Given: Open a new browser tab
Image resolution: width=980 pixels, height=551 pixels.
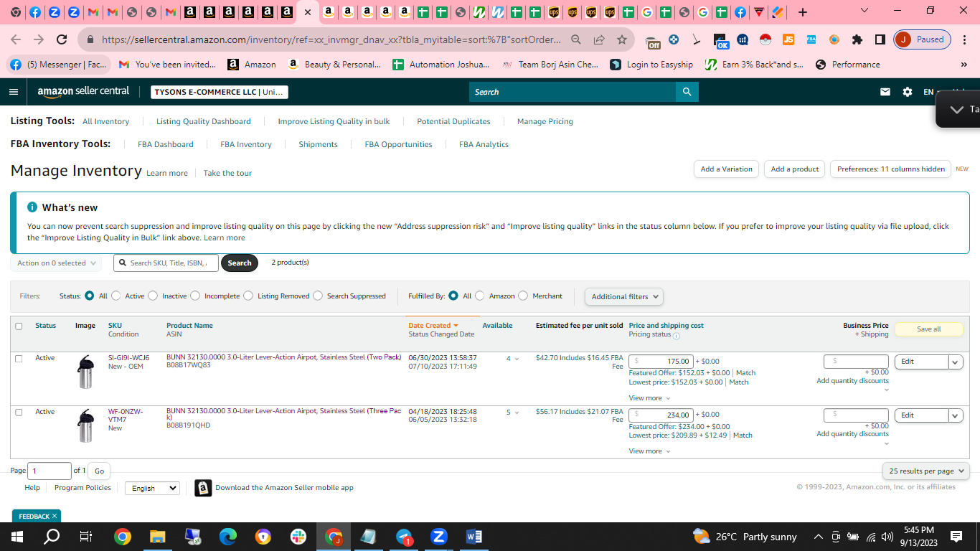Looking at the screenshot, I should (x=803, y=12).
